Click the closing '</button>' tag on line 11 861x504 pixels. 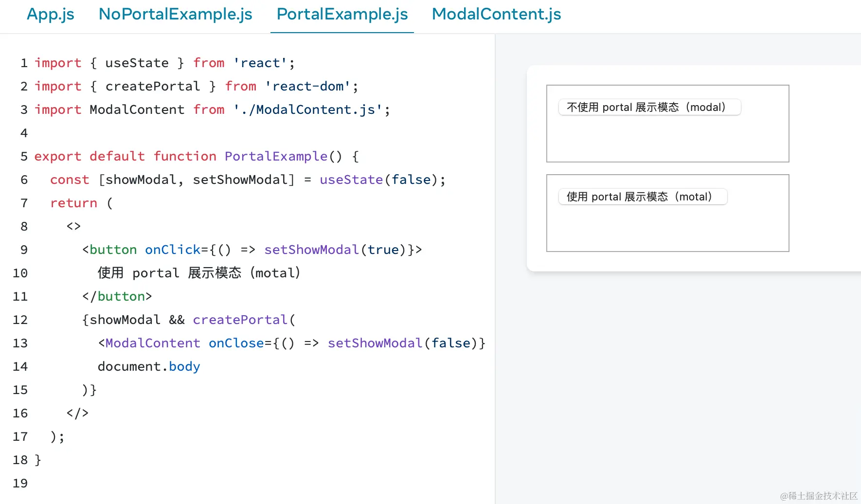coord(117,296)
